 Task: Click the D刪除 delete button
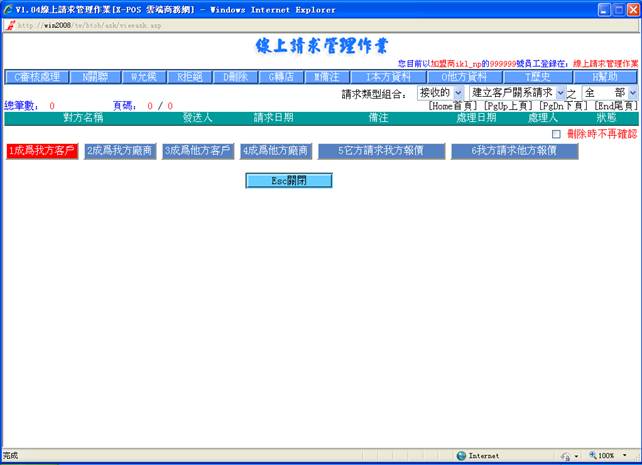pos(233,77)
